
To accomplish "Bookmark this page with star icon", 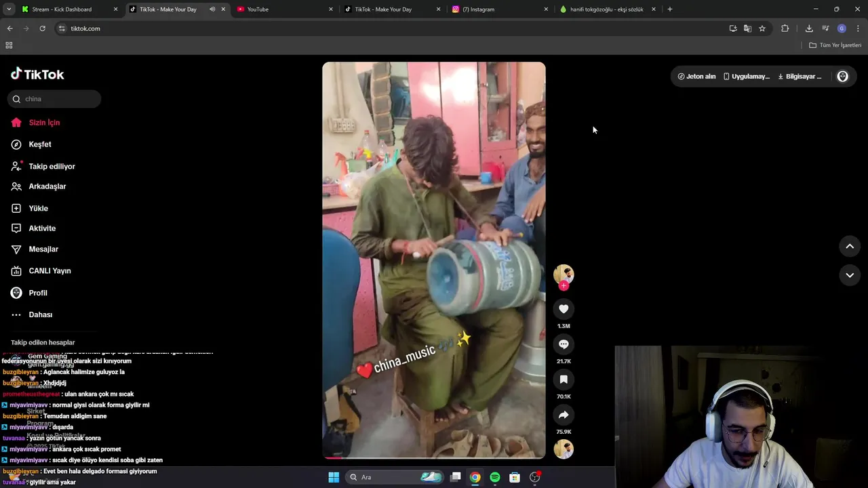I will (x=762, y=28).
